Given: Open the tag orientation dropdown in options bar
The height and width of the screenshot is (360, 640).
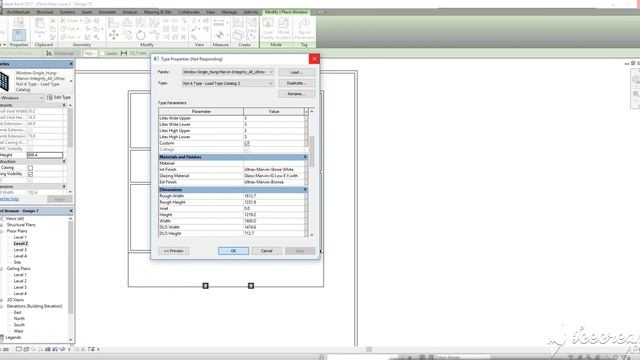Looking at the screenshot, I should point(64,53).
